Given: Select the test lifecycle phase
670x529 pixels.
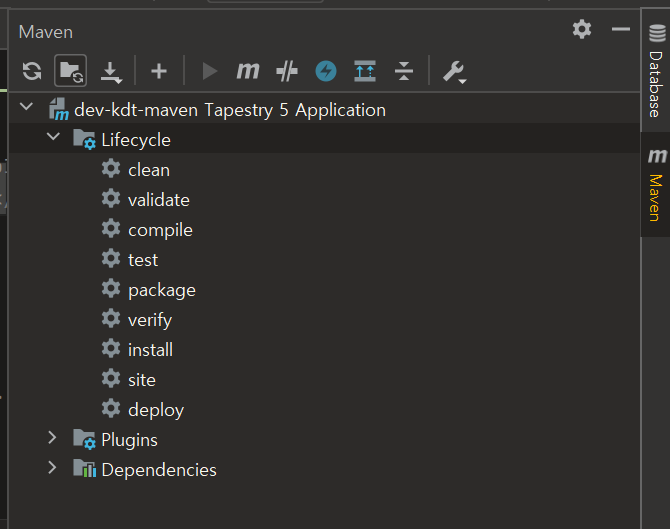Looking at the screenshot, I should (x=143, y=260).
